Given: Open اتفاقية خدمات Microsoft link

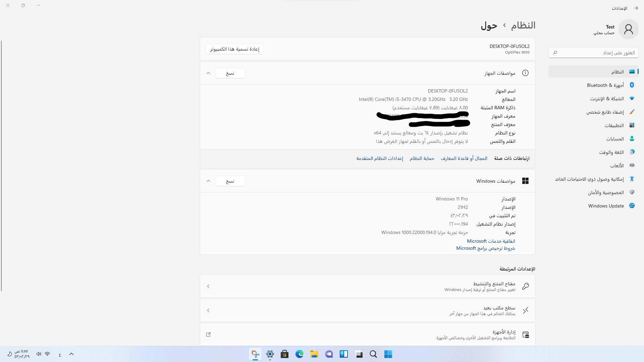Looking at the screenshot, I should 490,241.
